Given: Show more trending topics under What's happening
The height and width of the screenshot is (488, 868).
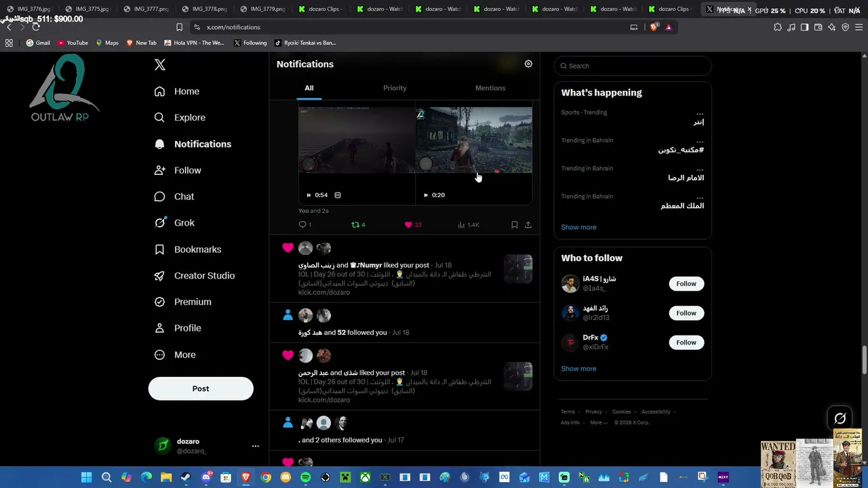Looking at the screenshot, I should [x=578, y=227].
